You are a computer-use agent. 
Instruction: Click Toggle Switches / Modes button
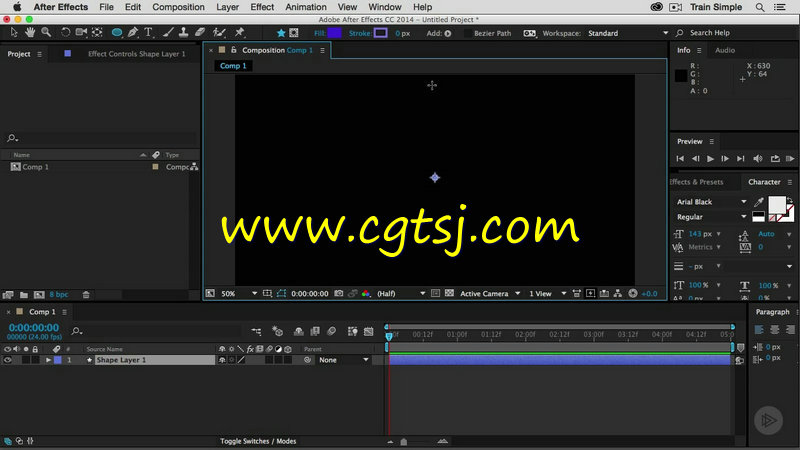258,441
